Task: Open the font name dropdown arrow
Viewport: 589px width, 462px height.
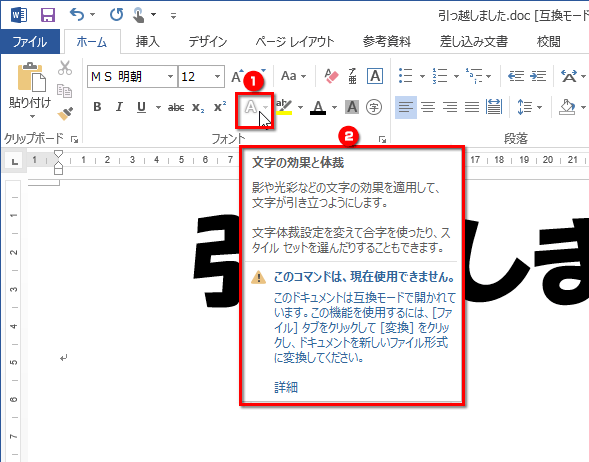Action: coord(171,77)
